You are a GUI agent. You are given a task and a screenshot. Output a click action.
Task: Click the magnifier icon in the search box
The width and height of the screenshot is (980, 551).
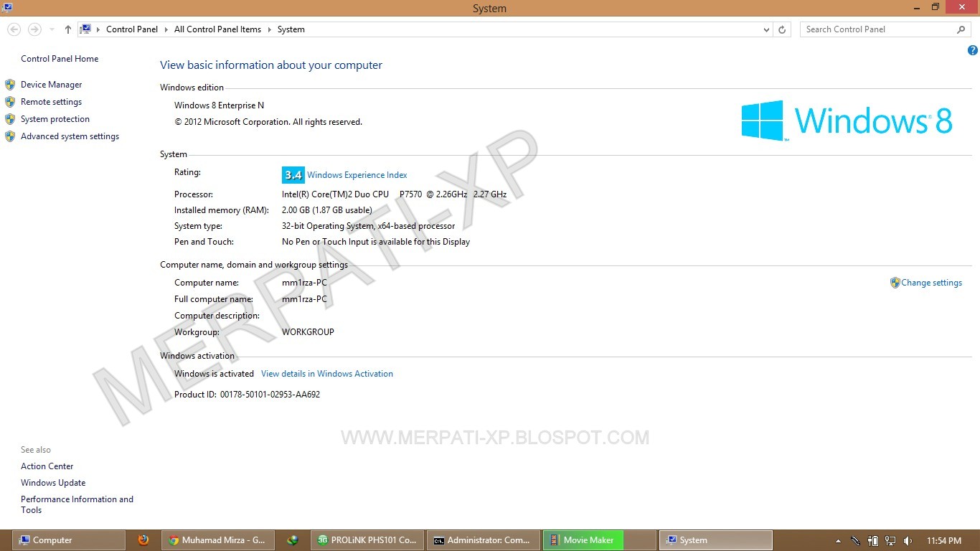961,29
